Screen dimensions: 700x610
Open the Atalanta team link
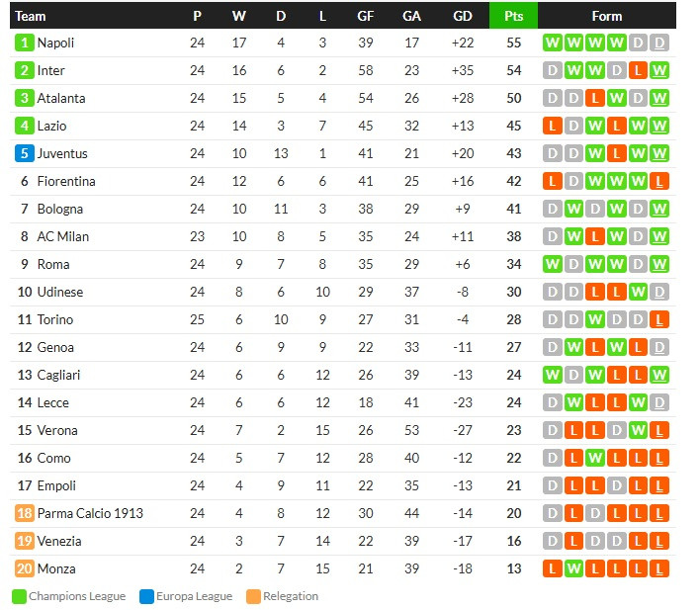point(61,98)
